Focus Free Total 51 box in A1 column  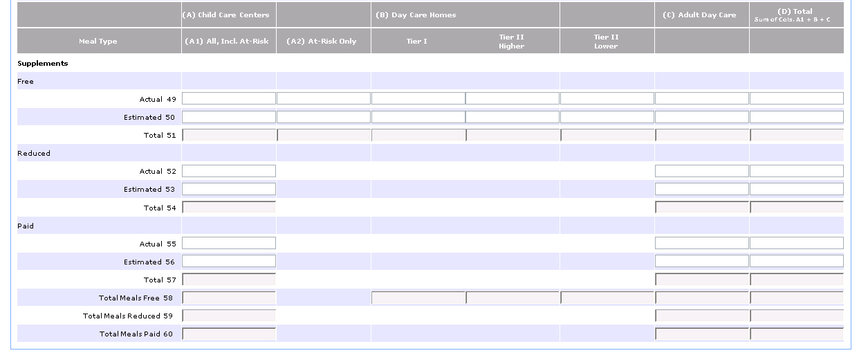(x=229, y=135)
